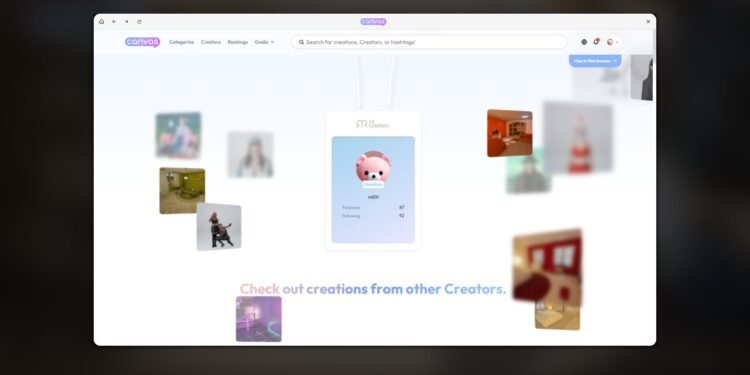The width and height of the screenshot is (750, 375).
Task: Click the Followers count 87
Action: point(402,208)
